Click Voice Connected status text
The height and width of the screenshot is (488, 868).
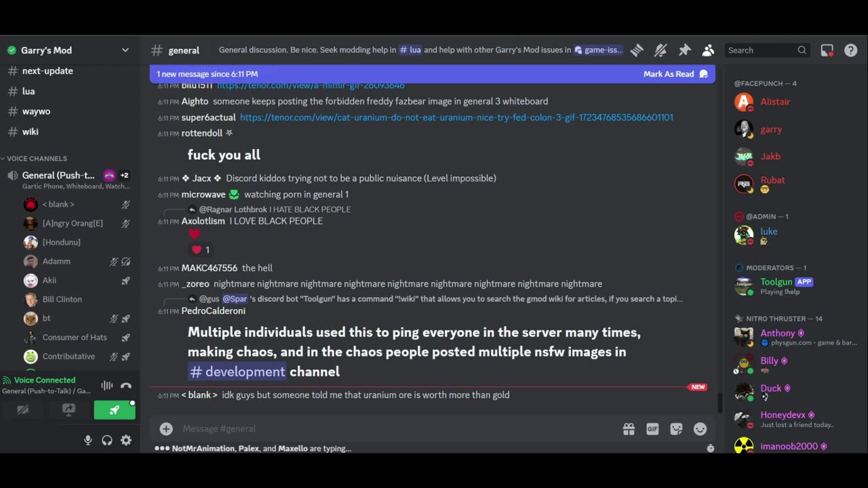click(45, 380)
